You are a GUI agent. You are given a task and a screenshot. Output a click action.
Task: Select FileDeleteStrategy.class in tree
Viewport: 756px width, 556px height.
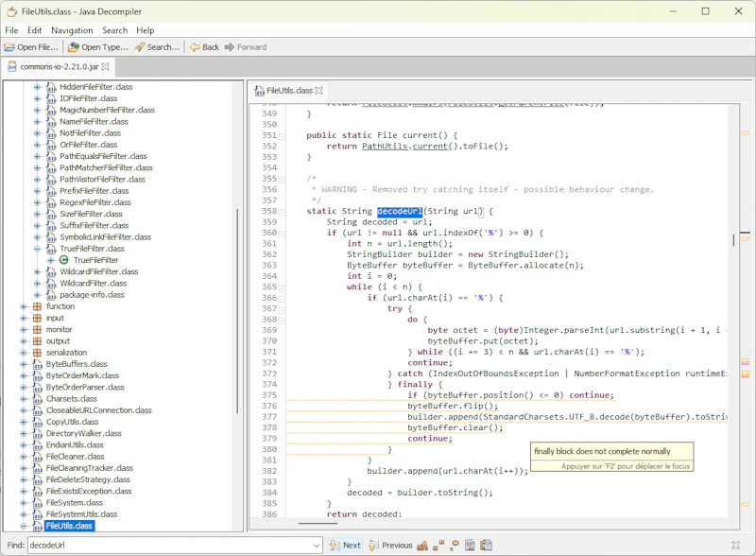pos(88,479)
